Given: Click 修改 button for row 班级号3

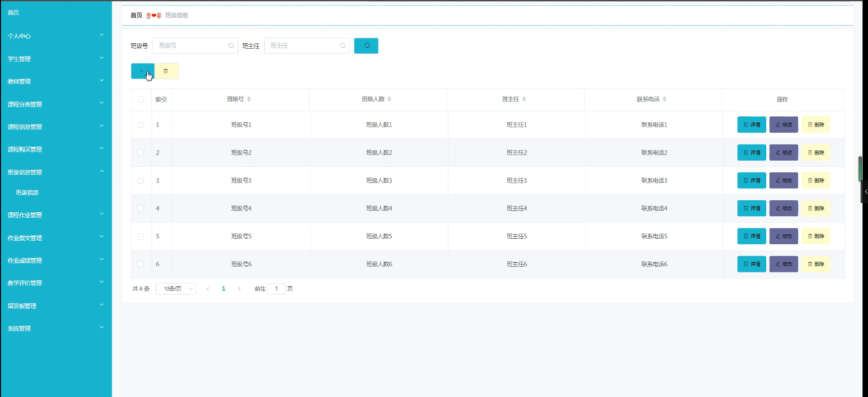Looking at the screenshot, I should pos(784,180).
